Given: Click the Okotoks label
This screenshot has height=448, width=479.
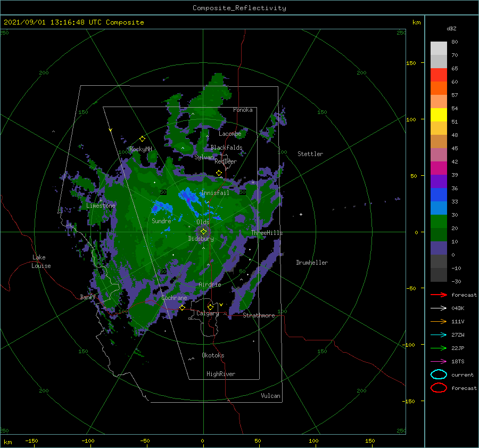Looking at the screenshot, I should tap(213, 355).
